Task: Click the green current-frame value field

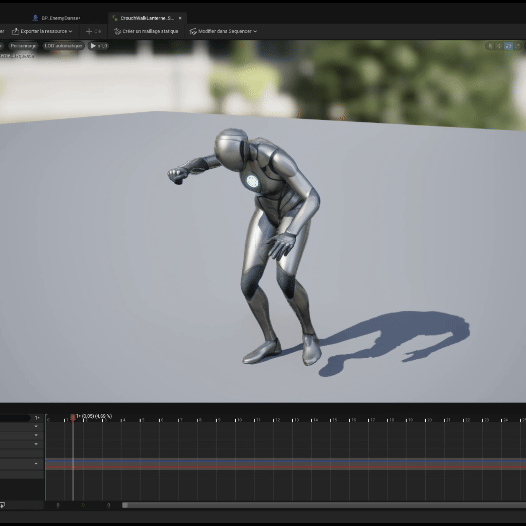Action: tap(83, 505)
